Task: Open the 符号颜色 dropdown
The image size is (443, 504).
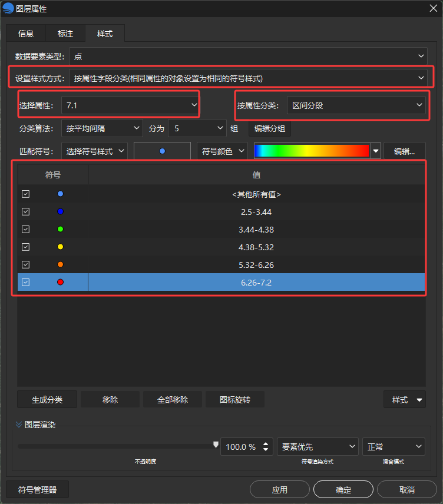Action: (x=222, y=151)
